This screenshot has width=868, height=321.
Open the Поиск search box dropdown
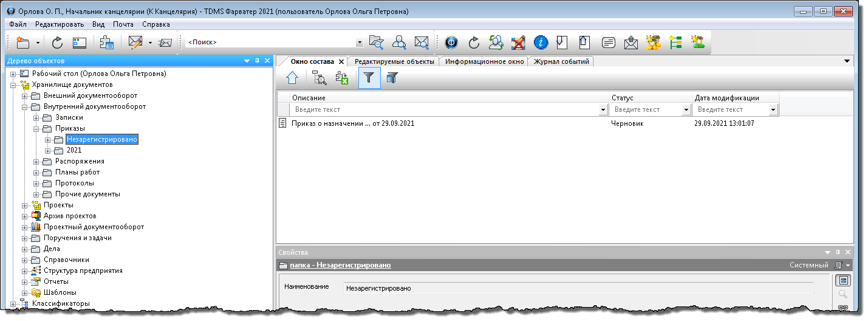point(359,43)
